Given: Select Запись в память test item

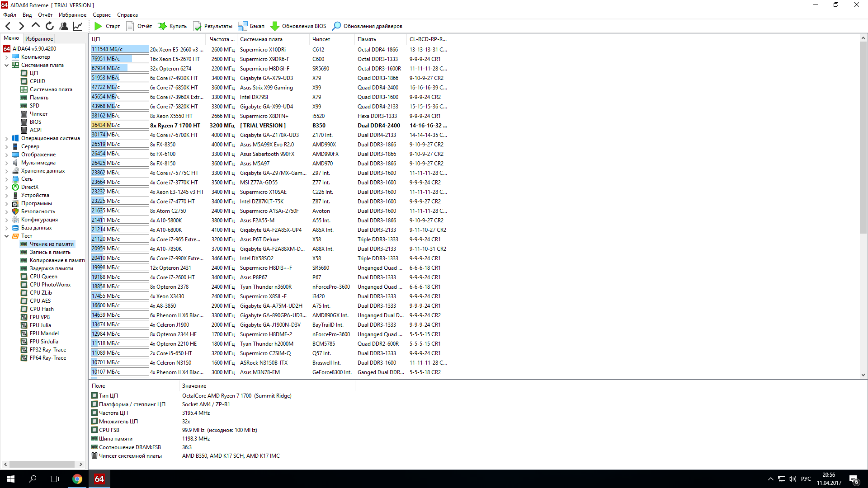Looking at the screenshot, I should (x=50, y=252).
